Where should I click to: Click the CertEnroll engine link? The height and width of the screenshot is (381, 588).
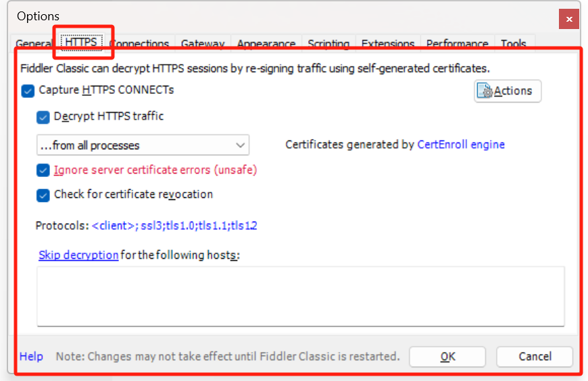click(x=461, y=145)
